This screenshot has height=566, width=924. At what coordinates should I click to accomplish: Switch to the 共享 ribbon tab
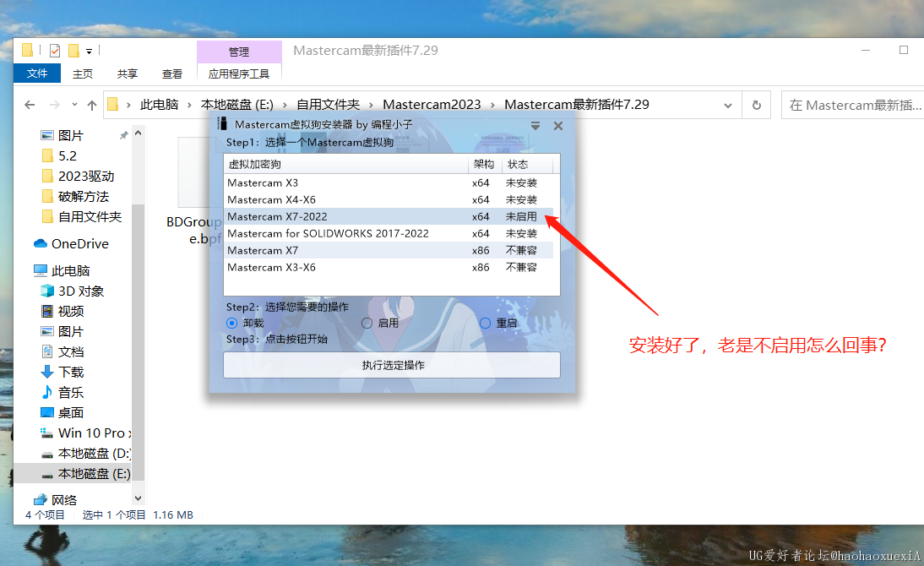pos(128,73)
